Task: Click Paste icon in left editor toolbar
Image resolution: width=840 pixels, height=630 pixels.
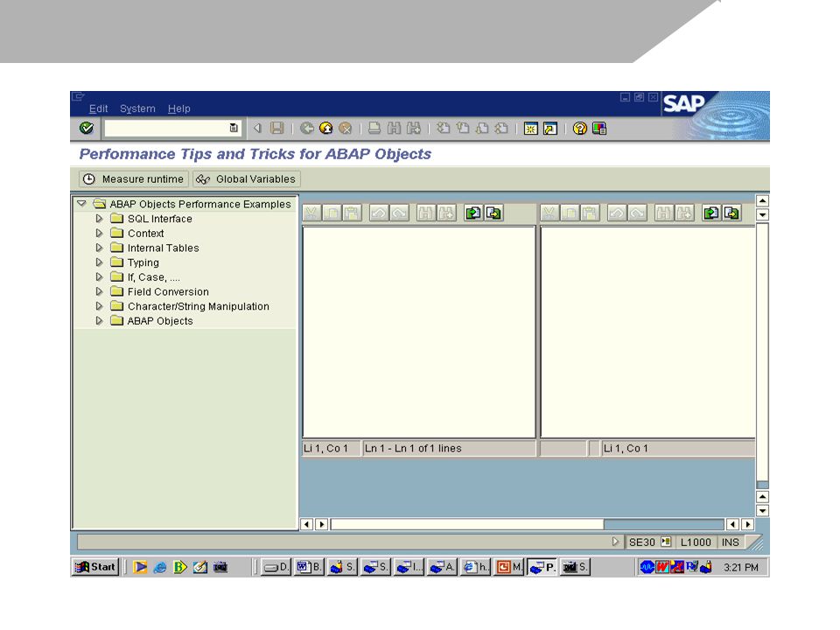Action: coord(352,213)
